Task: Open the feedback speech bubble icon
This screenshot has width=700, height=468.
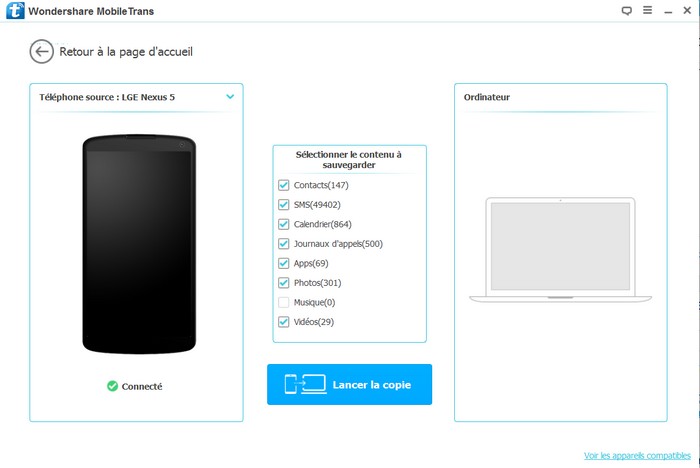Action: coord(627,11)
